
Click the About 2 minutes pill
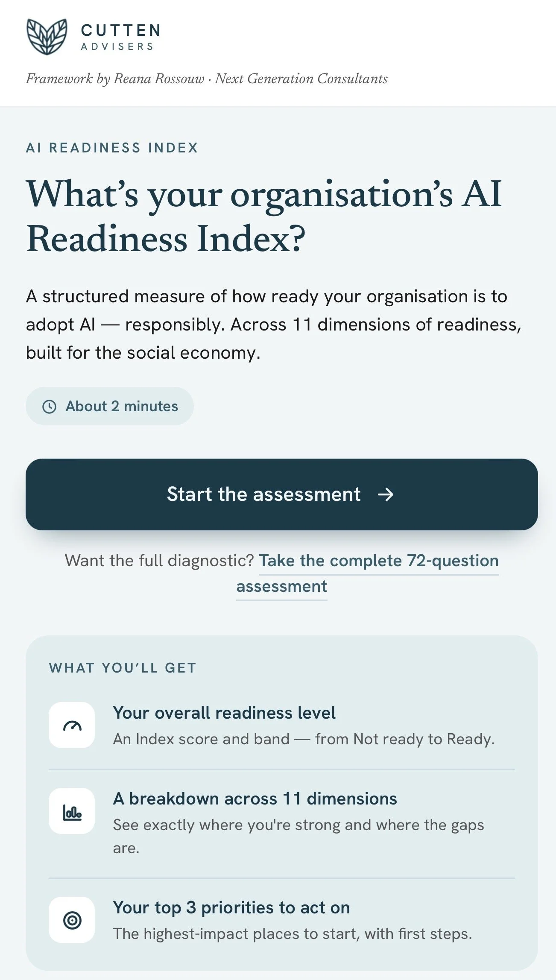[x=110, y=406]
